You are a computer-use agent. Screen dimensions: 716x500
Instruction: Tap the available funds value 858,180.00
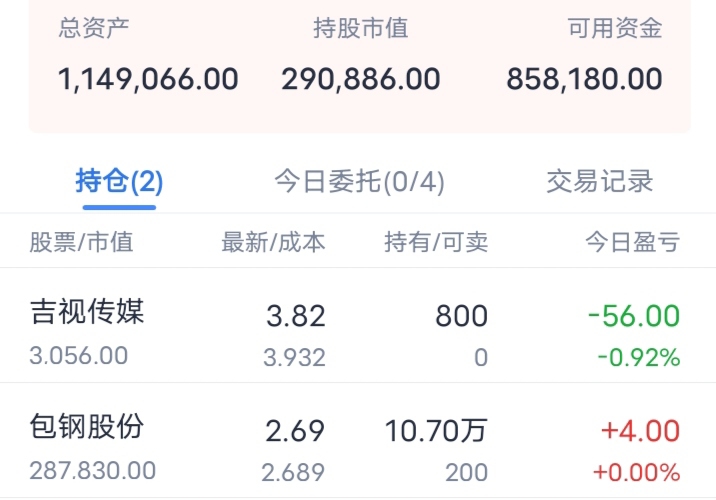585,79
